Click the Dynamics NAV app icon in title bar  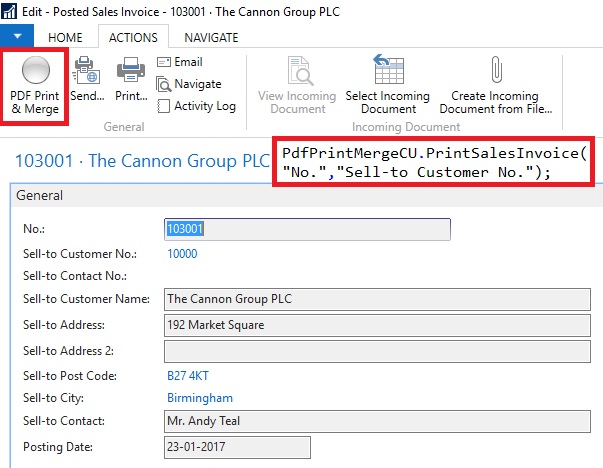tap(8, 11)
